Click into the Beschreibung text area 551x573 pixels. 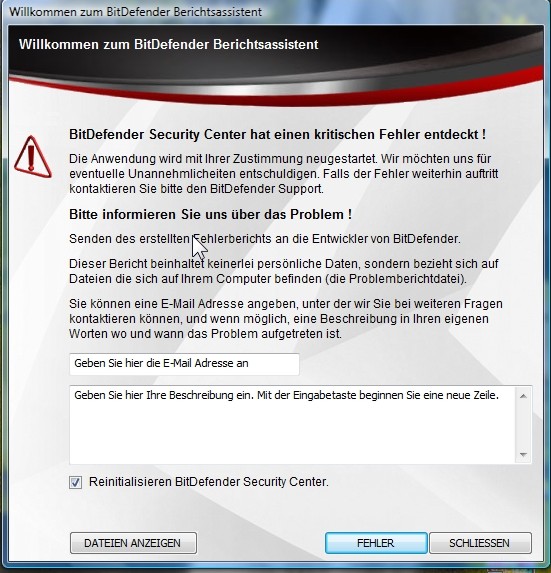(292, 425)
